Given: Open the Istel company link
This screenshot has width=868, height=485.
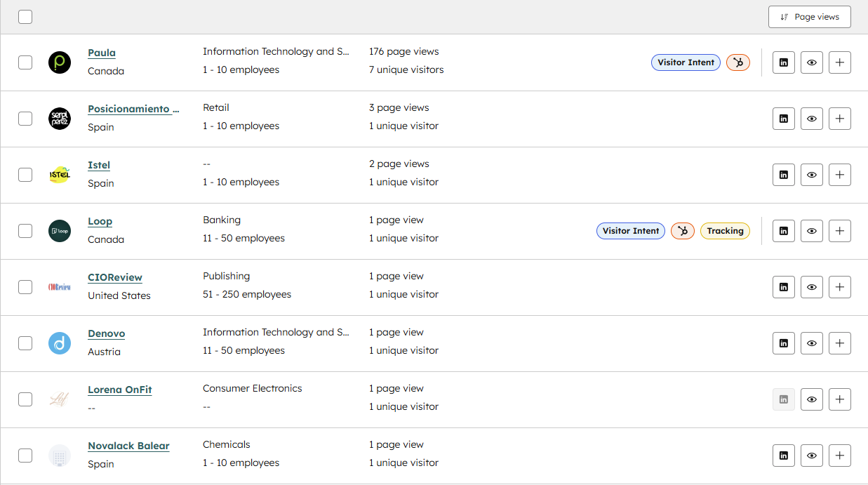Looking at the screenshot, I should pyautogui.click(x=99, y=165).
